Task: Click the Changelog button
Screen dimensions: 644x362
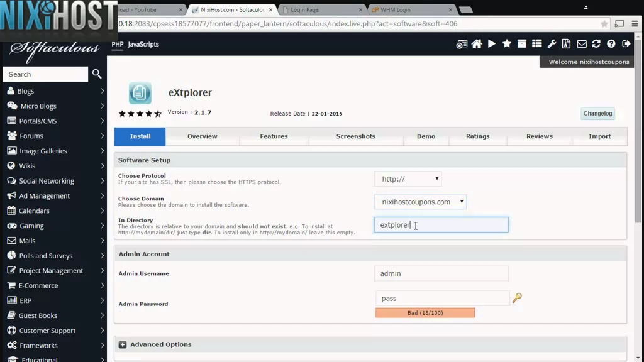Action: [597, 114]
